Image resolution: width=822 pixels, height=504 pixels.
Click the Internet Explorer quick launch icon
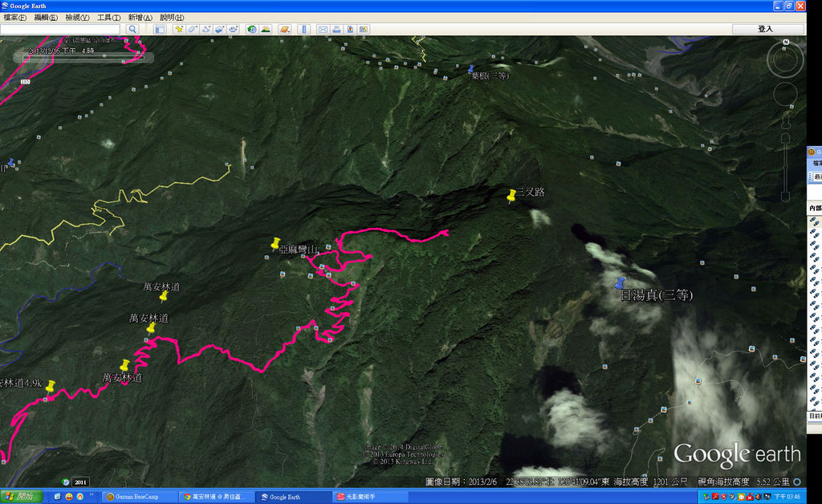[x=58, y=496]
